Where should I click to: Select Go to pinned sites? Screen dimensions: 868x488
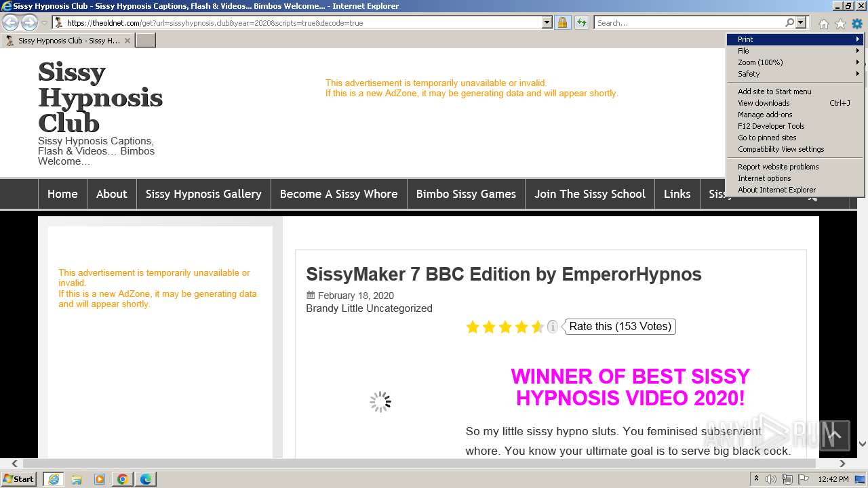tap(795, 138)
